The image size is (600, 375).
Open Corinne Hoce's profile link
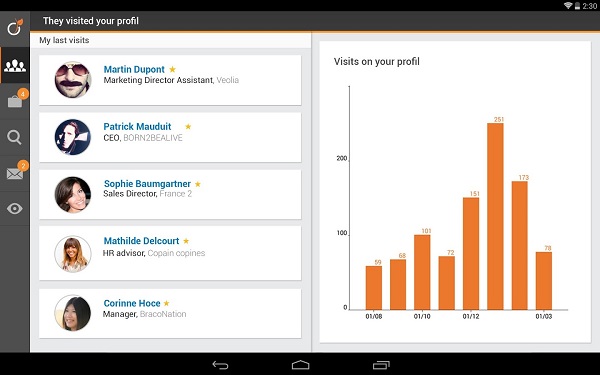click(x=132, y=303)
